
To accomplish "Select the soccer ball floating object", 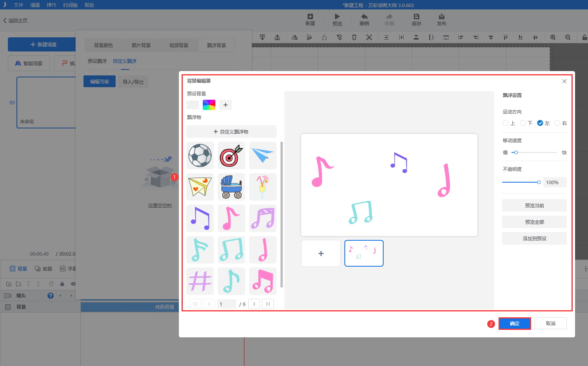I will pos(200,156).
